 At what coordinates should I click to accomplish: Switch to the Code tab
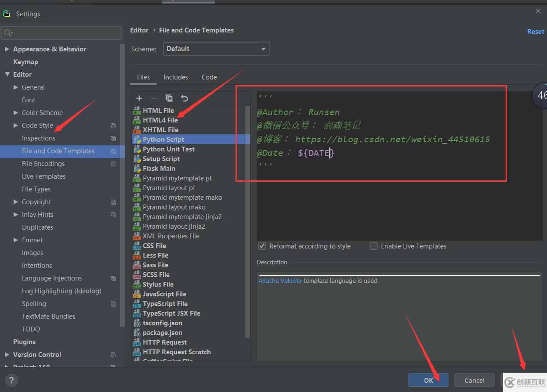click(209, 77)
